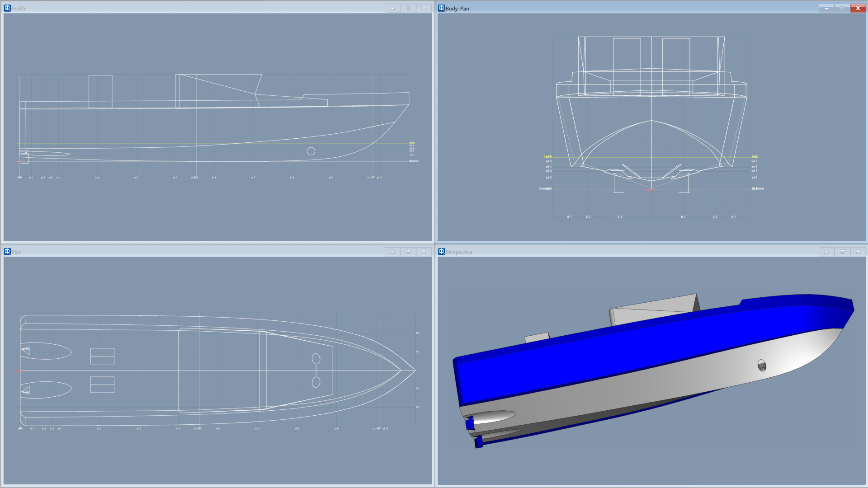The width and height of the screenshot is (868, 488).
Task: Click the Plan window's system icon
Action: 7,252
